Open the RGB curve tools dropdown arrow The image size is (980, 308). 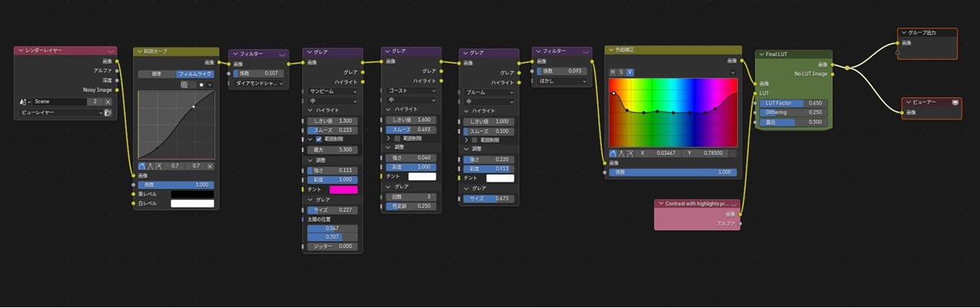coord(210,85)
